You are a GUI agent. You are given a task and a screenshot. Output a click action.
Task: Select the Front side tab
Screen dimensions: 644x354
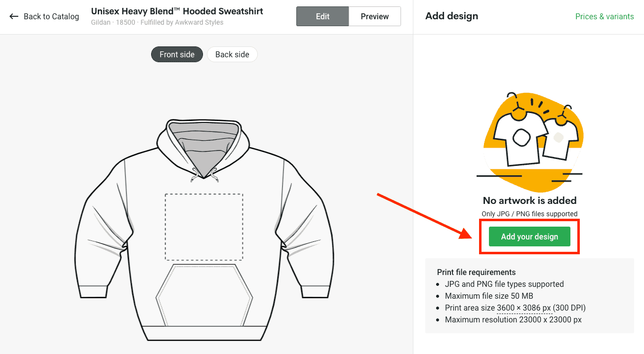(177, 54)
